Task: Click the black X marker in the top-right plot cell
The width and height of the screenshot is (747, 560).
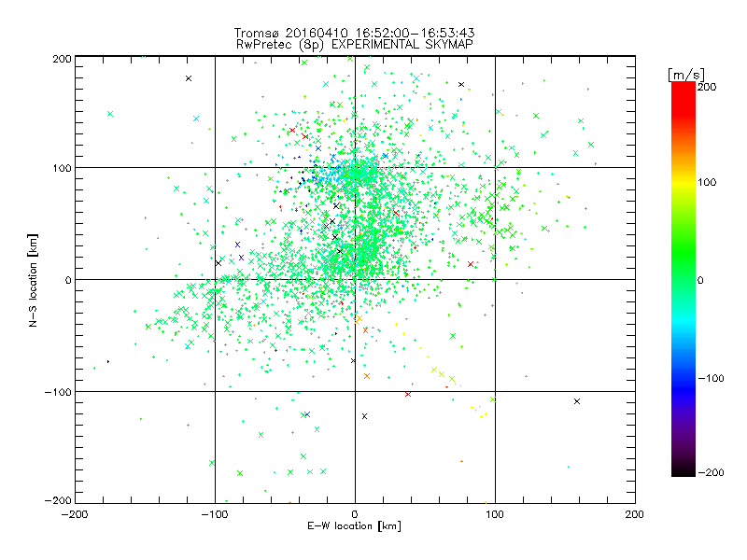Action: tap(461, 84)
